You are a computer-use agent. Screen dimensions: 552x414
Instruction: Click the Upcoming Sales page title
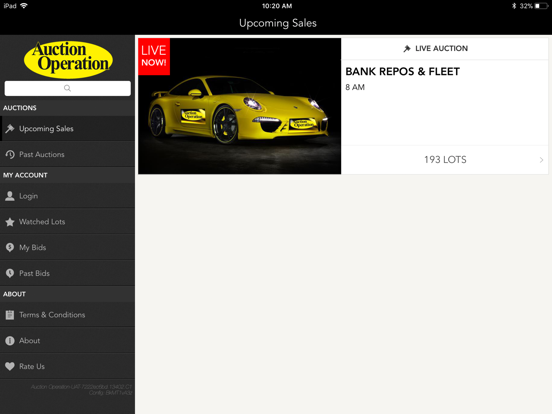(x=278, y=23)
